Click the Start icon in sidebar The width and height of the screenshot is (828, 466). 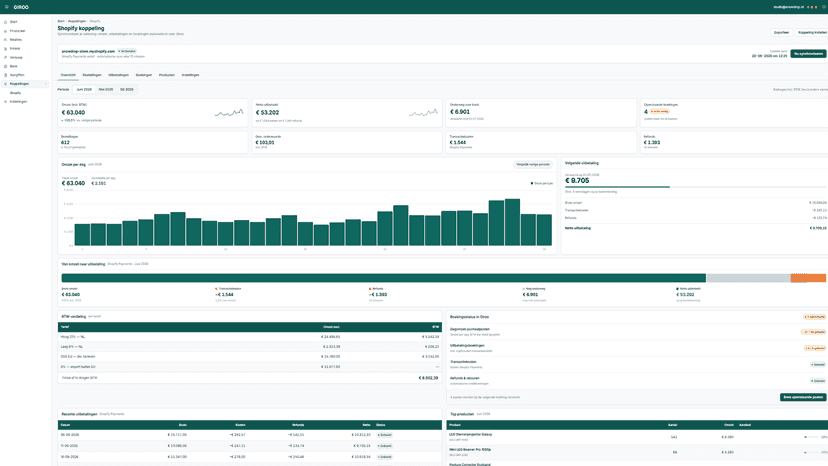6,22
